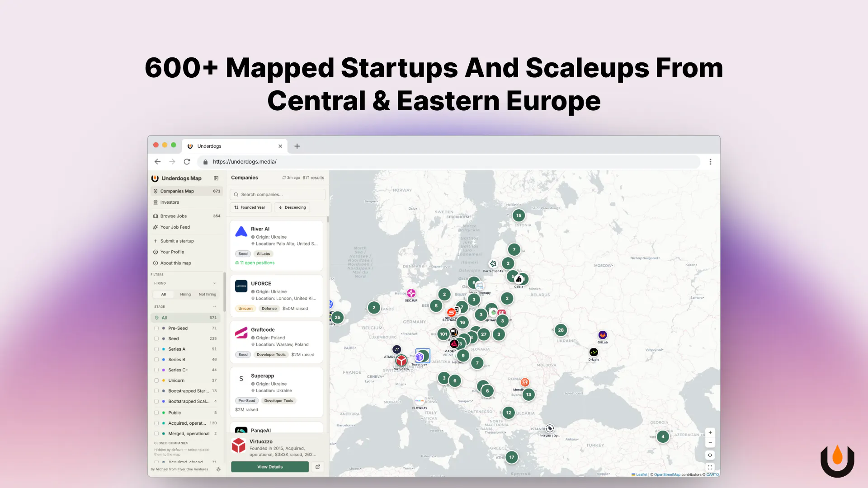Viewport: 868px width, 488px height.
Task: Open About this map
Action: click(186, 263)
